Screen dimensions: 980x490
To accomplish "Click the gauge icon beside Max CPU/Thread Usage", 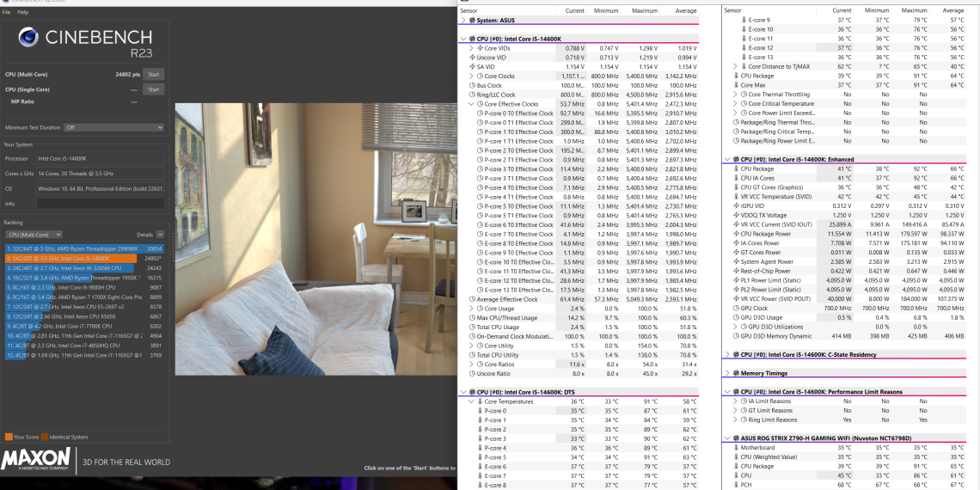I will 471,317.
